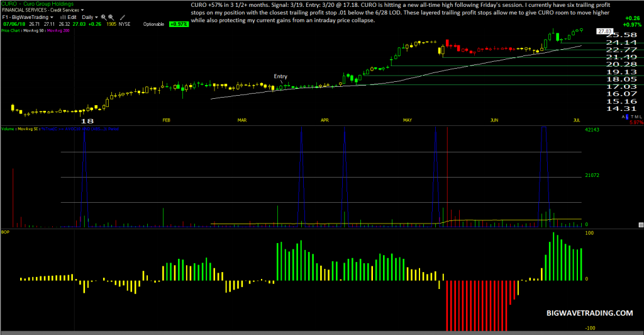Click the MAY month marker on time axis
This screenshot has width=644, height=335.
click(408, 120)
